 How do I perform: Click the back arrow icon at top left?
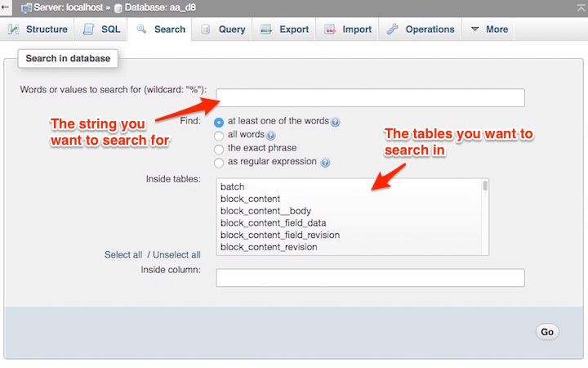(x=5, y=7)
